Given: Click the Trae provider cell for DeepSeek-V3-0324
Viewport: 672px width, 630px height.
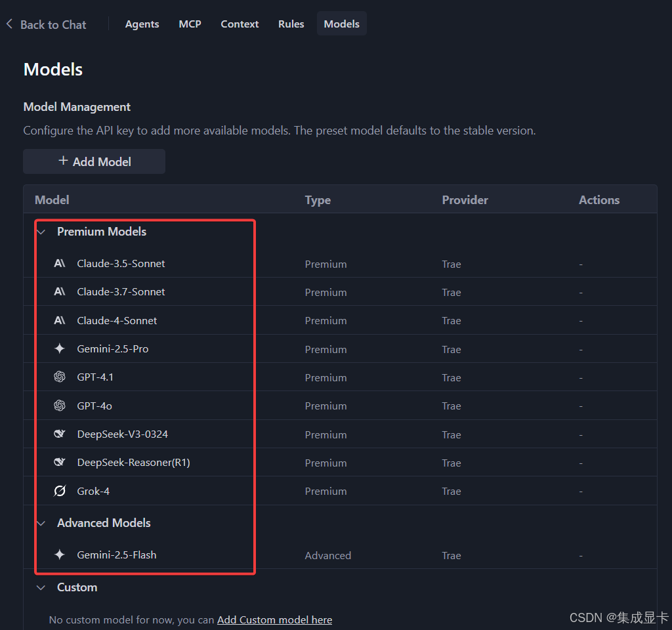Looking at the screenshot, I should (451, 434).
